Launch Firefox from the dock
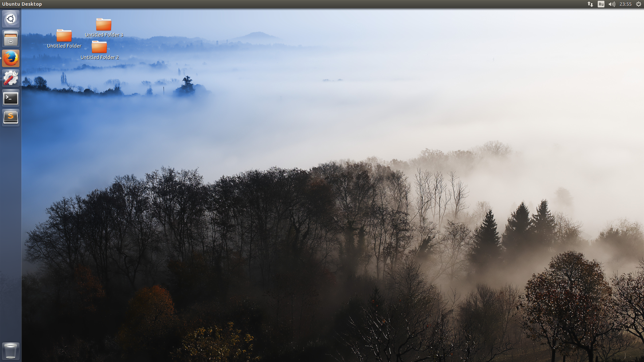The image size is (644, 362). [x=11, y=58]
